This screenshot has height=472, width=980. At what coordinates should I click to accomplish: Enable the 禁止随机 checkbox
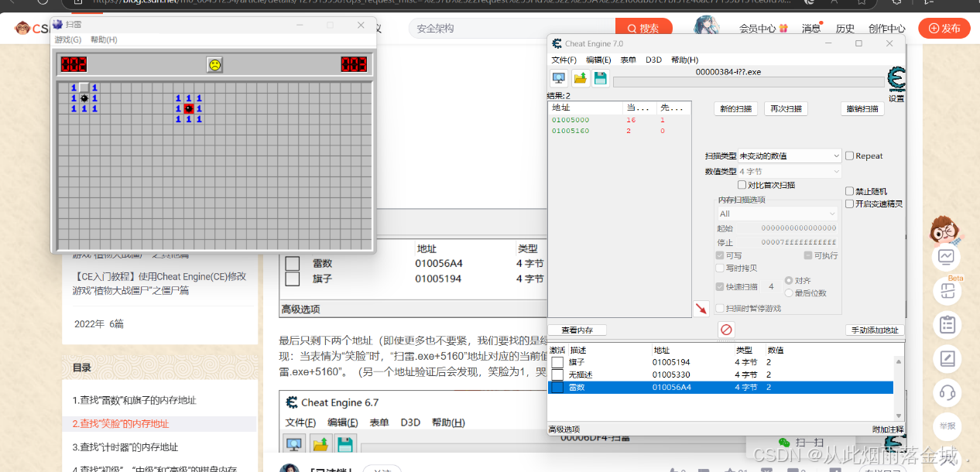pyautogui.click(x=850, y=191)
